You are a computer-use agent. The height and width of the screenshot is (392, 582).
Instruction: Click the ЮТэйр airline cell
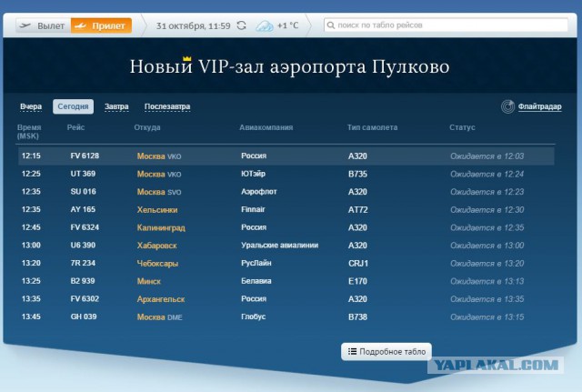(x=253, y=174)
